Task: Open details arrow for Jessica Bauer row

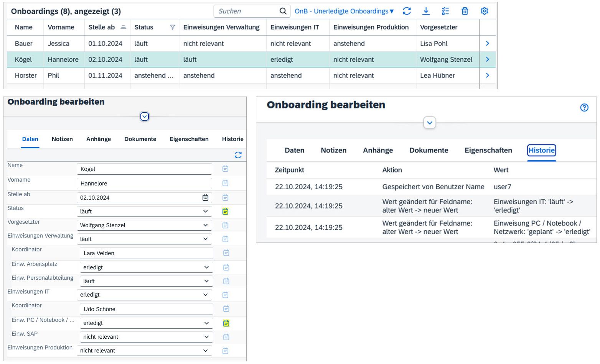Action: (x=487, y=43)
